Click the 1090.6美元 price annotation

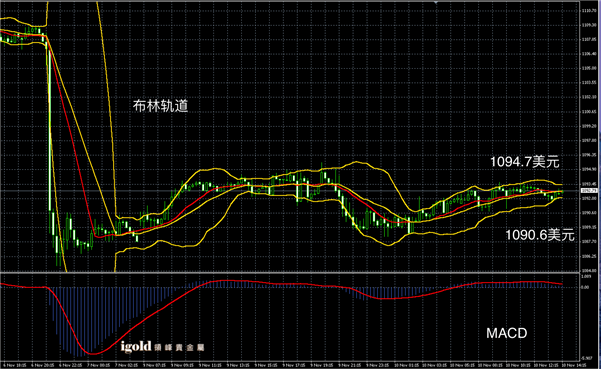(x=540, y=235)
